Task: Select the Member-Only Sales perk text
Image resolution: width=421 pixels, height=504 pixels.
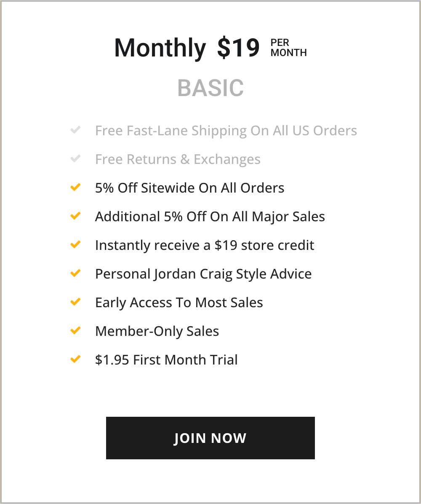Action: [x=157, y=331]
